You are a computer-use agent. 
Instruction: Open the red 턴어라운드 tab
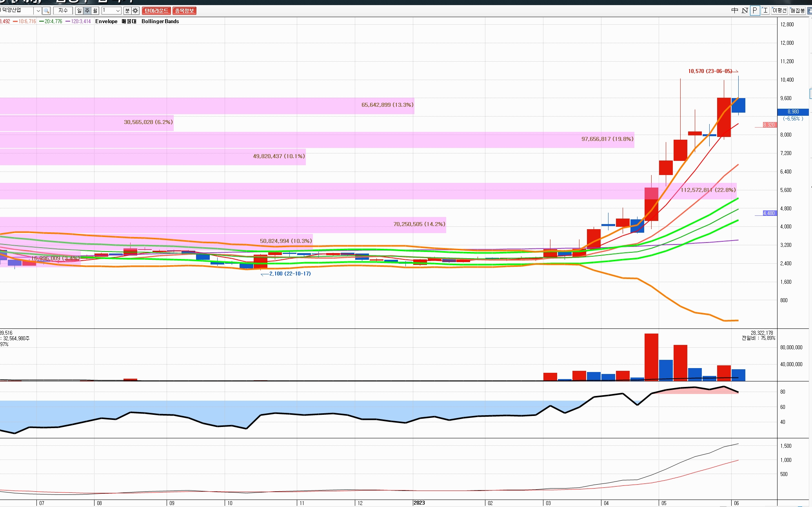[x=156, y=11]
